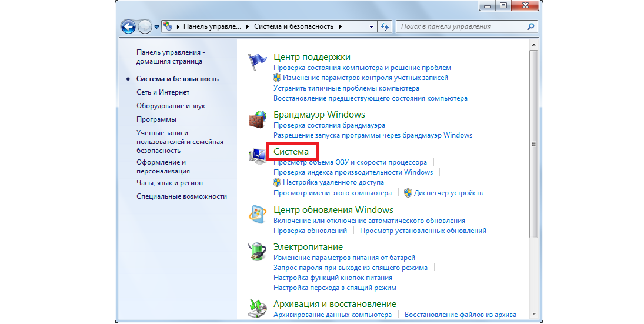644x324 pixels.
Task: Expand the Система и безопасность breadcrumb arrow
Action: click(341, 27)
